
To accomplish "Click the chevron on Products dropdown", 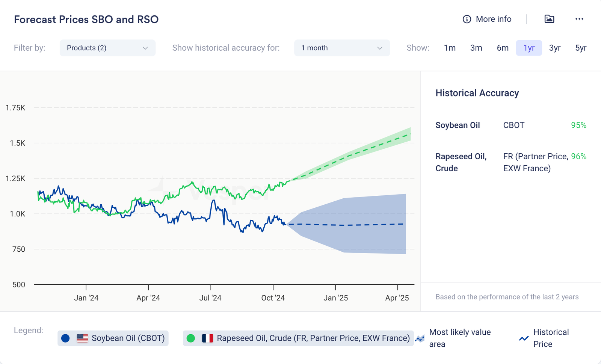I will (x=145, y=48).
